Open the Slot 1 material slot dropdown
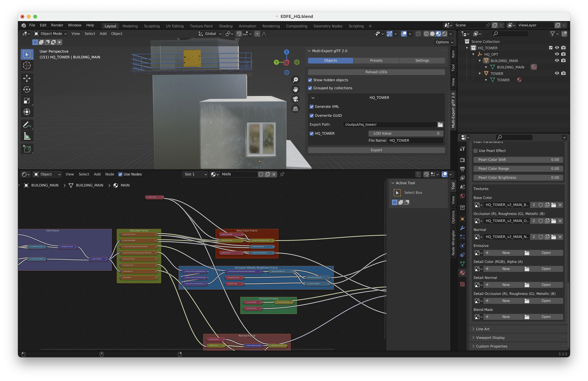This screenshot has width=588, height=381. (195, 174)
